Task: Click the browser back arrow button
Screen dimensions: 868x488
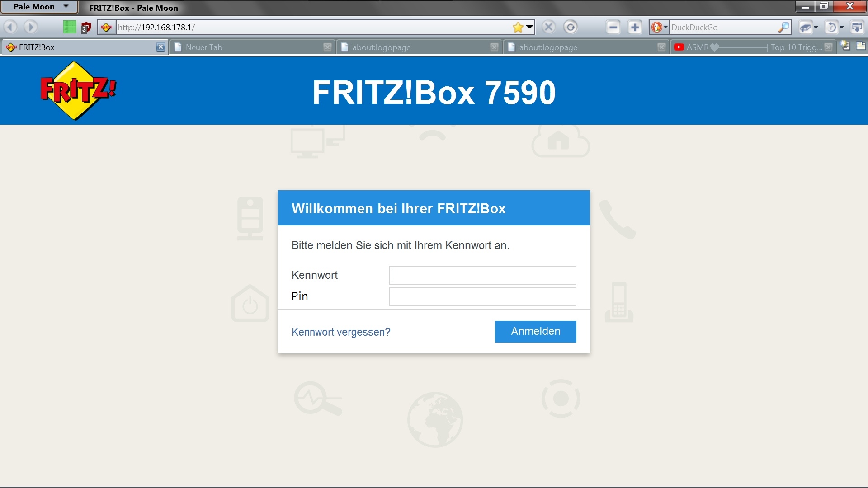Action: 10,27
